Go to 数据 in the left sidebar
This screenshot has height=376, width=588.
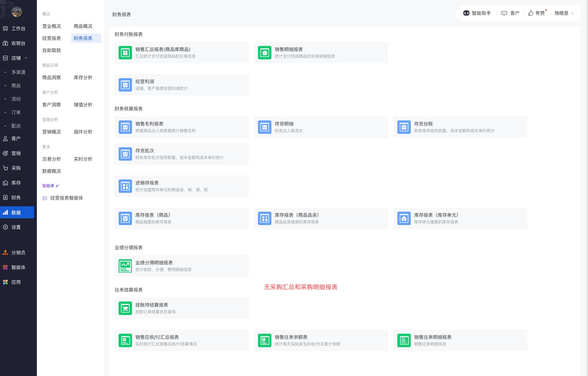pos(16,212)
